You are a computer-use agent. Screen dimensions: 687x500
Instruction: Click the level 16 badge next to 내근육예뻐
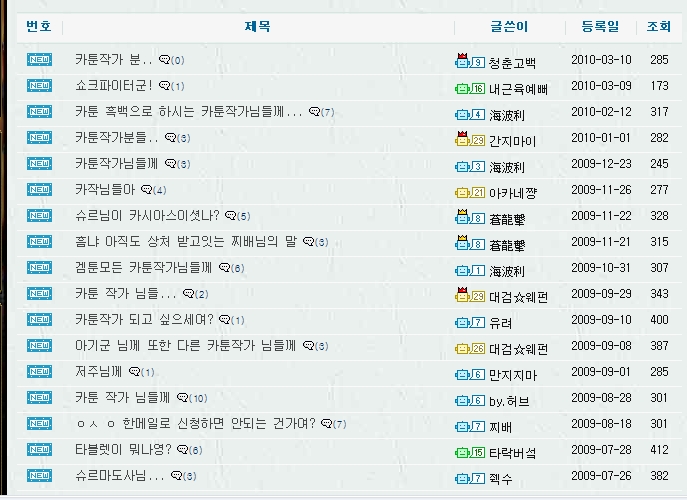(x=469, y=88)
